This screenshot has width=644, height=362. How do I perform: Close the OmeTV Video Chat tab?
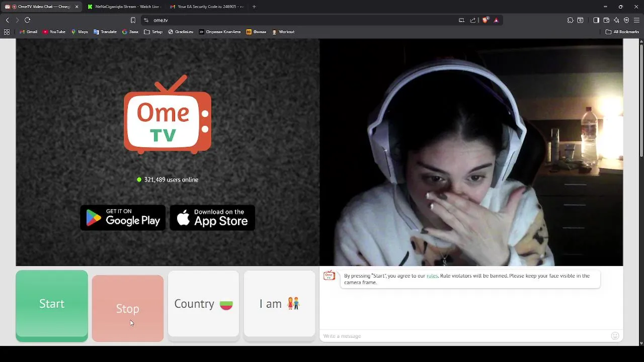point(77,7)
